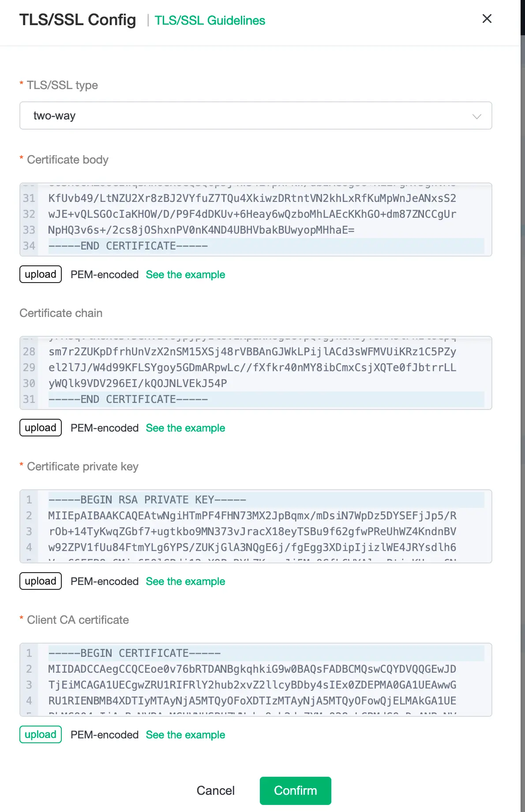
Task: Open the TLS/SSL type dropdown
Action: [x=256, y=115]
